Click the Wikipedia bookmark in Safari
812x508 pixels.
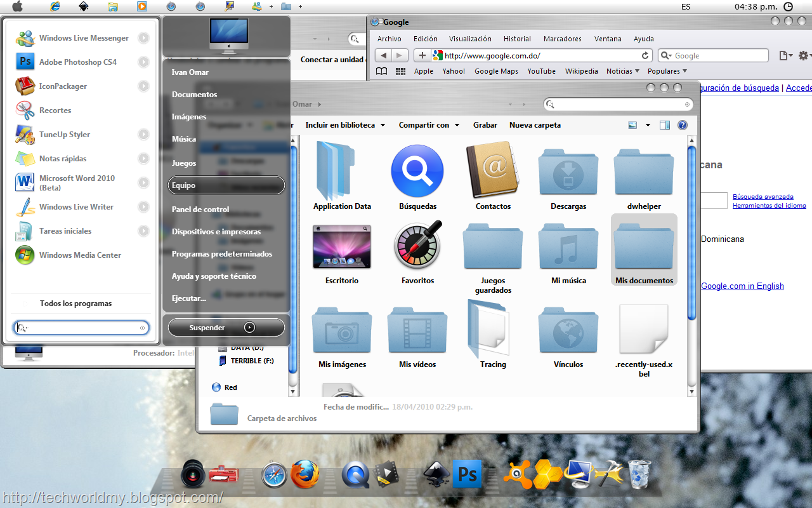pos(582,71)
